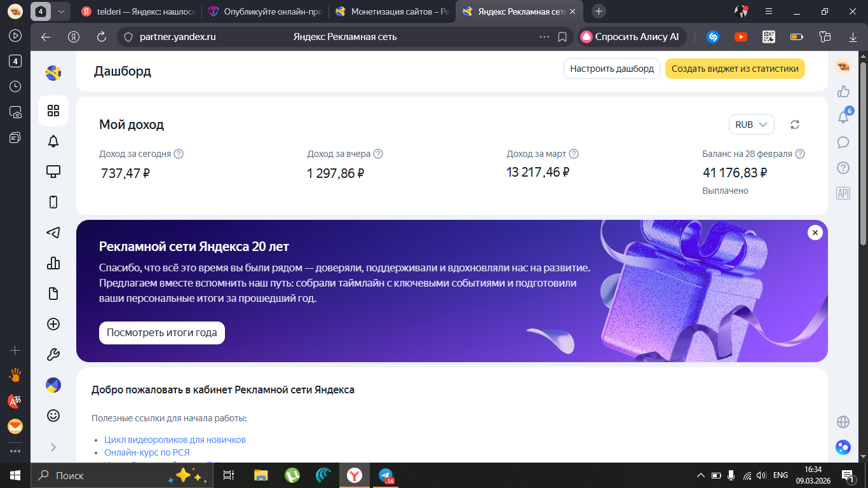The image size is (868, 488).
Task: Show help for "Доход за март"
Action: [574, 154]
